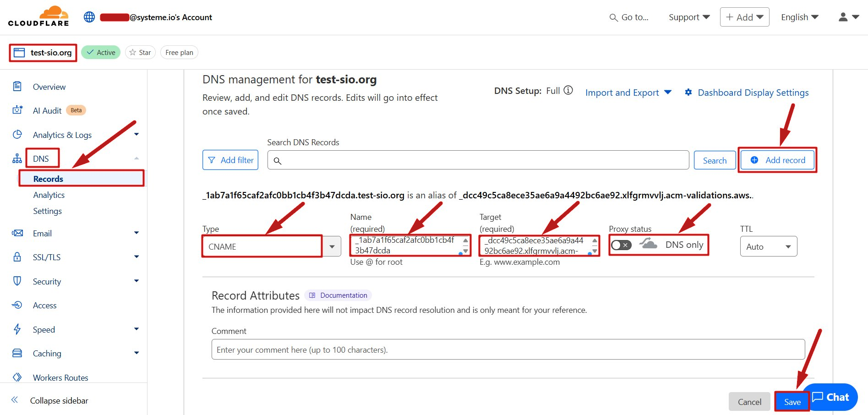The height and width of the screenshot is (415, 868).
Task: Open the record Type CNAME dropdown
Action: click(271, 246)
